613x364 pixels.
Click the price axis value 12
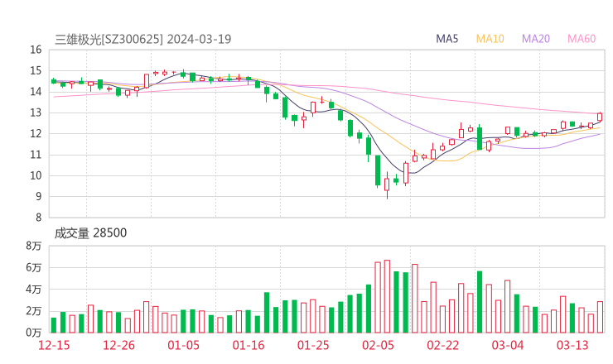[36, 133]
